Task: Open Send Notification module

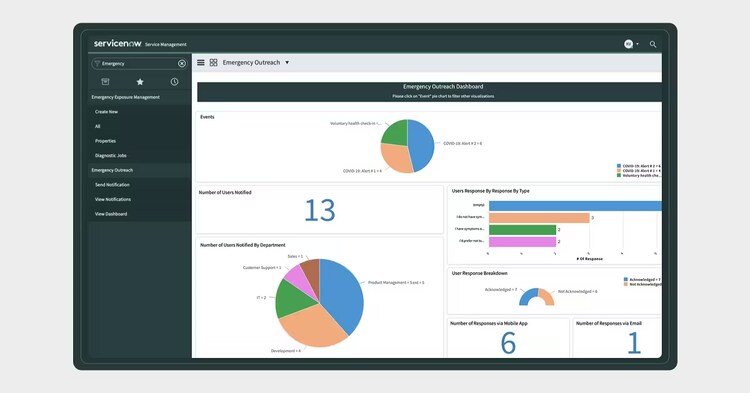Action: 112,185
